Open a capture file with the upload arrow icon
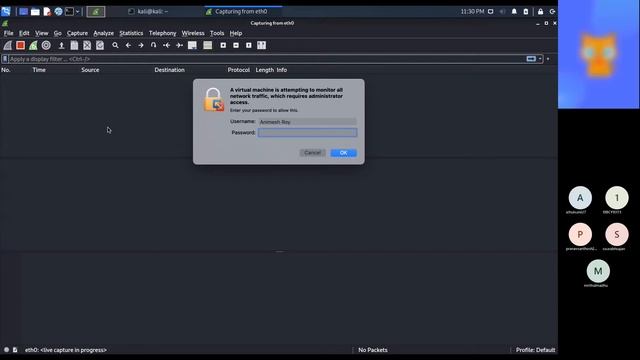This screenshot has height=360, width=640. pyautogui.click(x=61, y=45)
